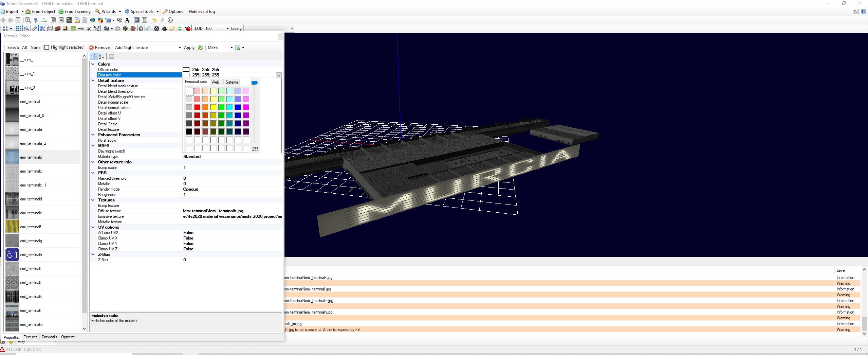Click the clock icon beside the redo arrow
The height and width of the screenshot is (355, 868).
click(170, 20)
